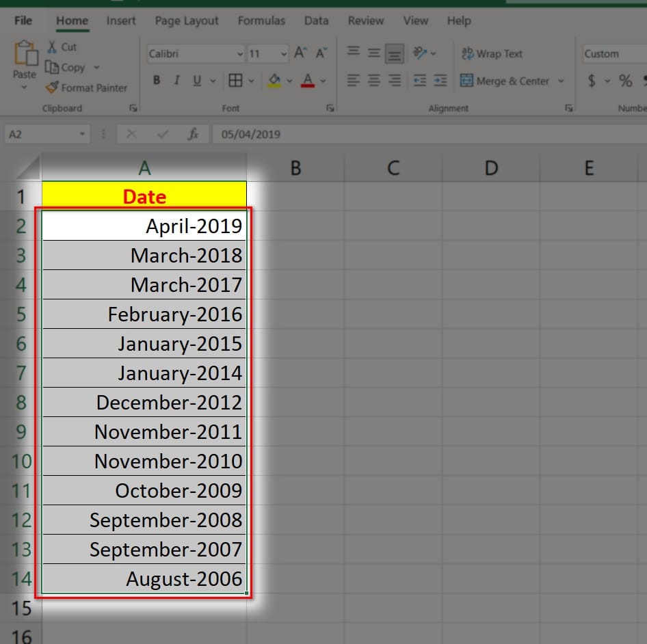The image size is (647, 644).
Task: Click the Percent Style icon
Action: pos(625,81)
